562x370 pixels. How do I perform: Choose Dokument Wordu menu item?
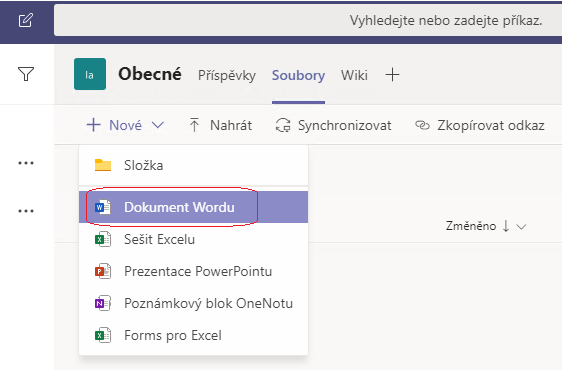pos(194,207)
